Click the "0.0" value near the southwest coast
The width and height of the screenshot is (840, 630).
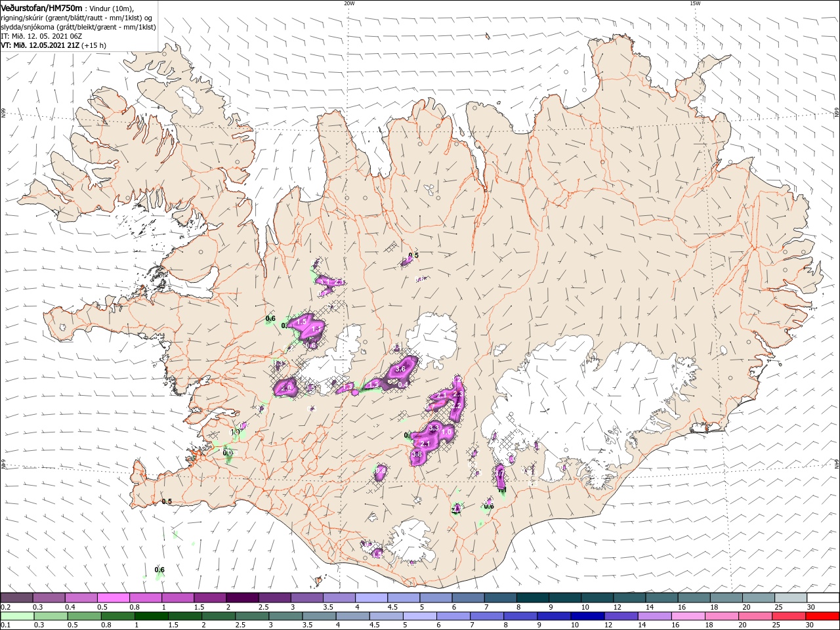(x=228, y=452)
